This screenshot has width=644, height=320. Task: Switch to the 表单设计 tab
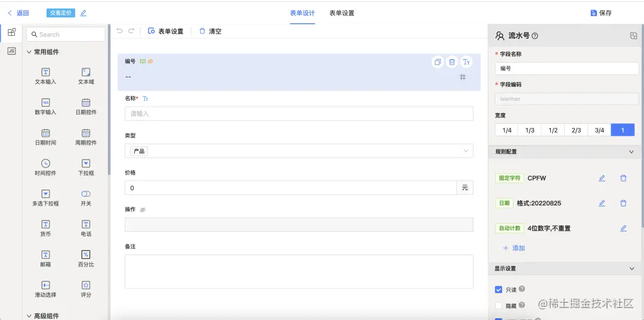302,13
